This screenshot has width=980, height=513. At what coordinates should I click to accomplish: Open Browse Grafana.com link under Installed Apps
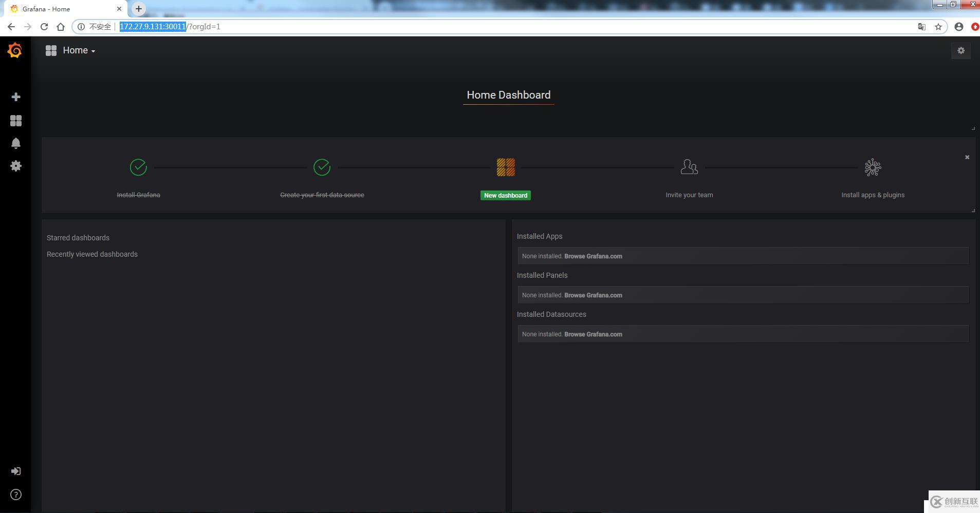[x=593, y=256]
